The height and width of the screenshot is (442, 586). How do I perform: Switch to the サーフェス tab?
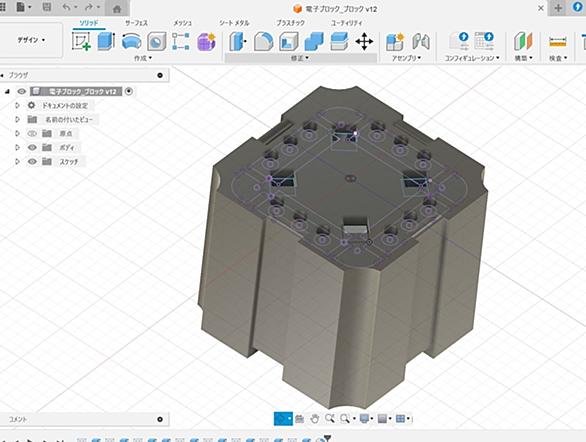point(136,23)
